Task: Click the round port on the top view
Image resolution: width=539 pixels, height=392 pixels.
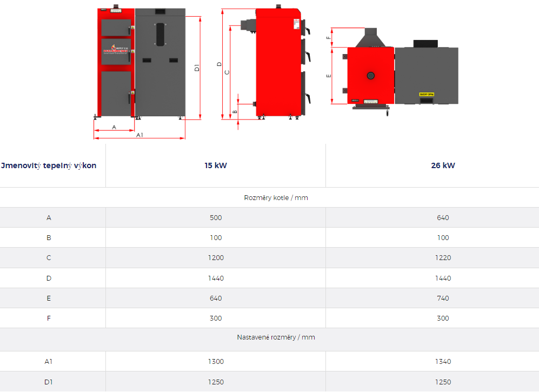Action: point(370,75)
